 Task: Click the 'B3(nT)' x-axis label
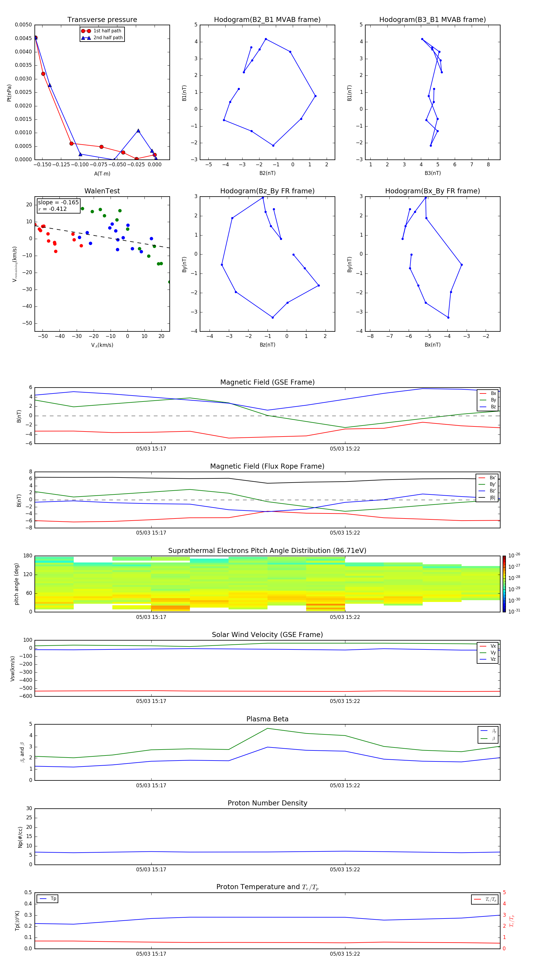pyautogui.click(x=432, y=173)
